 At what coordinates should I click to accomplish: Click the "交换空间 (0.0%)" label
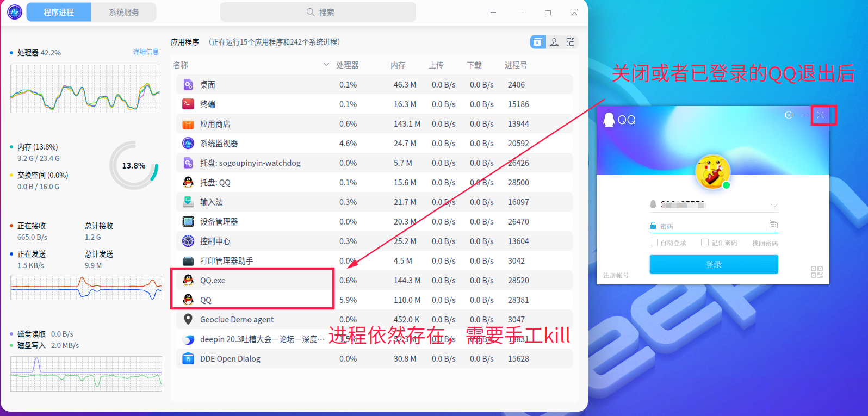click(x=43, y=175)
